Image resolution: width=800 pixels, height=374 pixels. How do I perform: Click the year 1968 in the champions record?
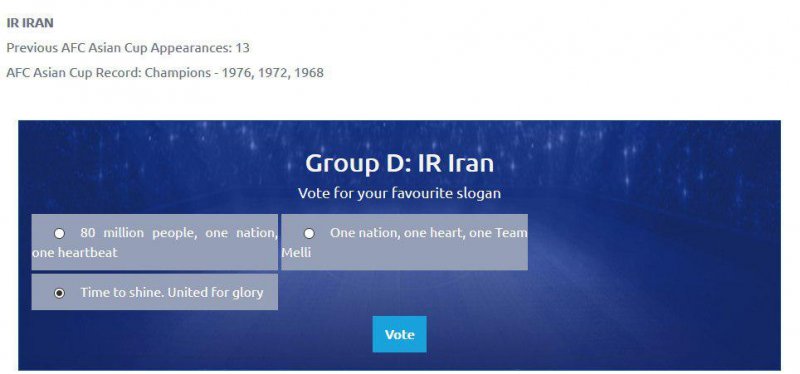click(309, 72)
